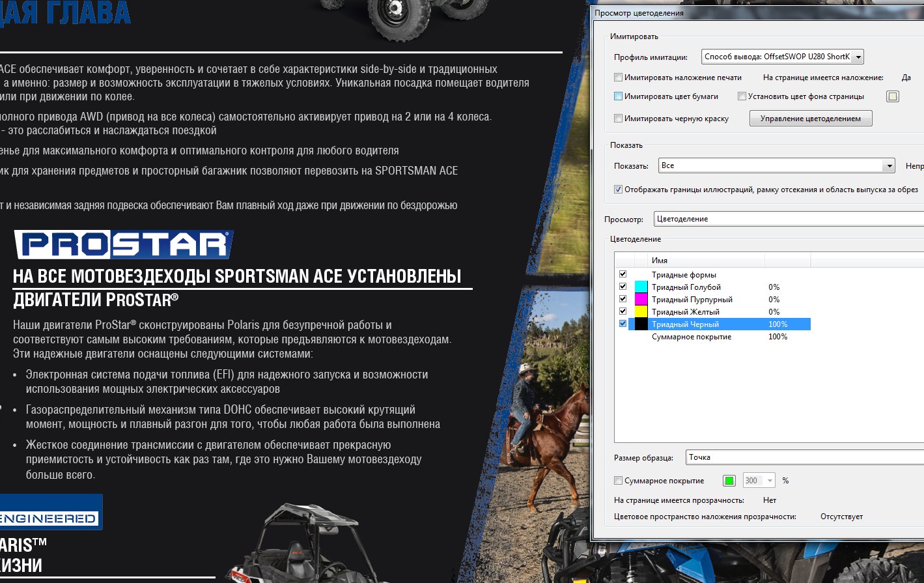Uncheck the 'Триадный Черный' plate checkbox
The image size is (924, 583).
pos(623,324)
